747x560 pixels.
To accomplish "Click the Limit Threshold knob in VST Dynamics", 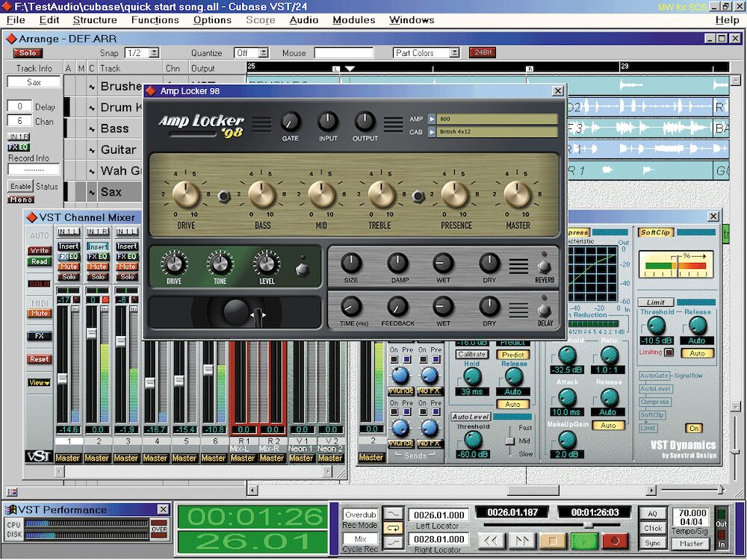I will click(656, 325).
